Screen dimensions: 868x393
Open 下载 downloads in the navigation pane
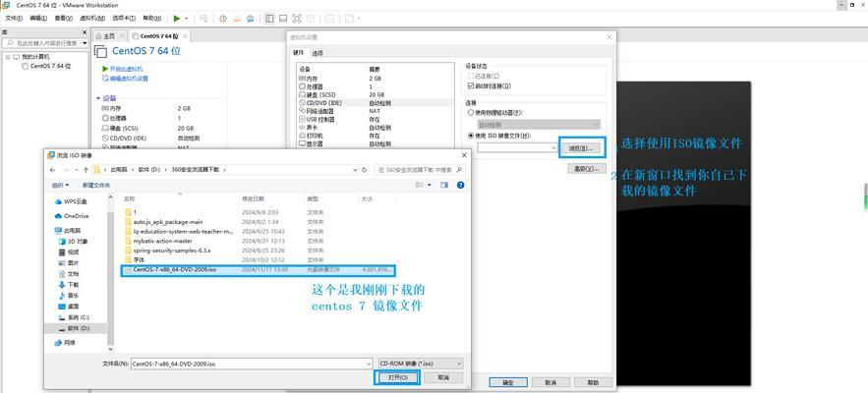pyautogui.click(x=69, y=285)
